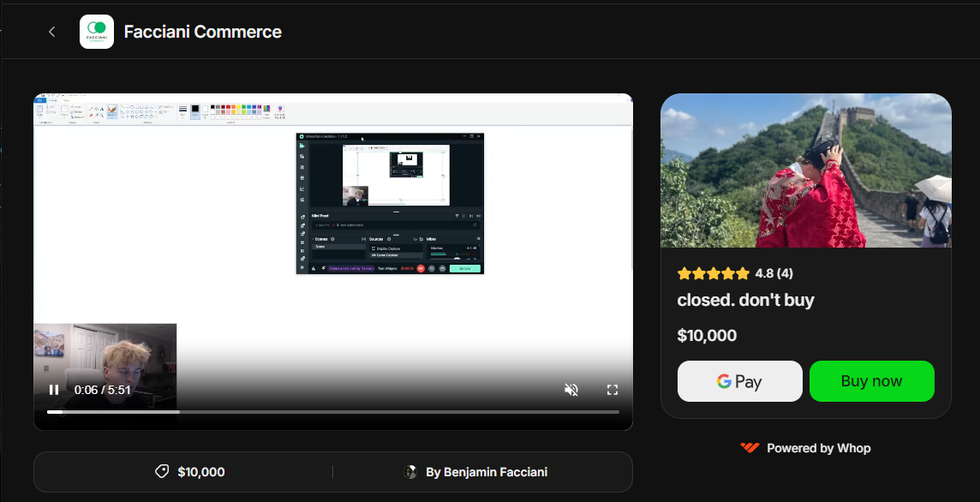Click the $10,000 price in product card
Viewport: 980px width, 502px height.
point(707,336)
